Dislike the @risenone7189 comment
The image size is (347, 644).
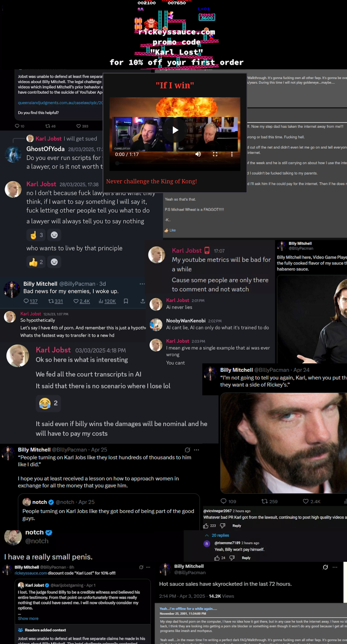click(x=232, y=558)
